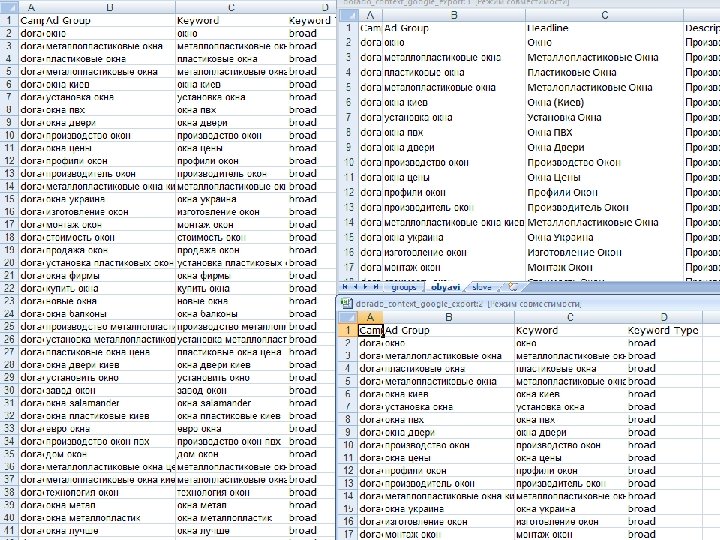720x540 pixels.
Task: Click the Headline header cell in top-right window
Action: coord(605,28)
